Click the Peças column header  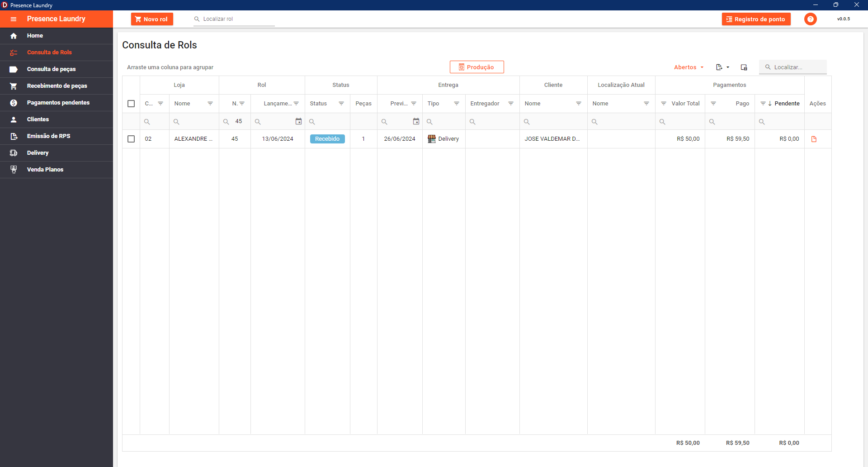pyautogui.click(x=363, y=104)
